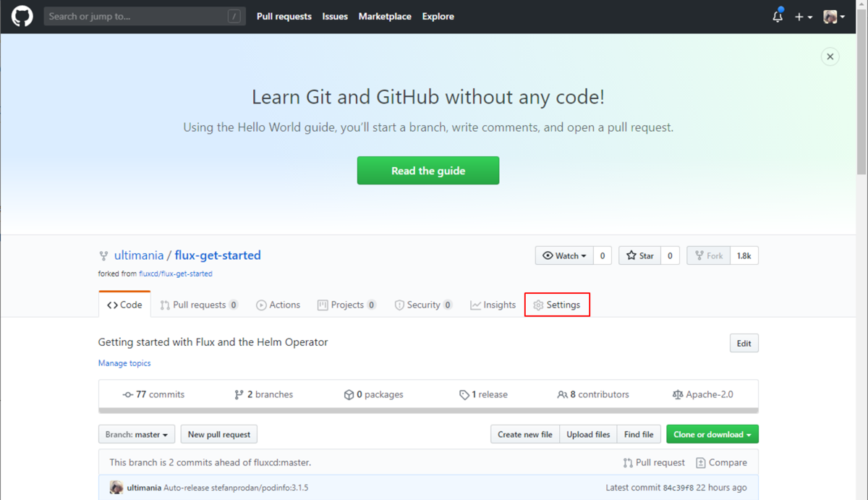The height and width of the screenshot is (500, 868).
Task: Open the fluxcd/flux-get-started fork source link
Action: tap(176, 274)
